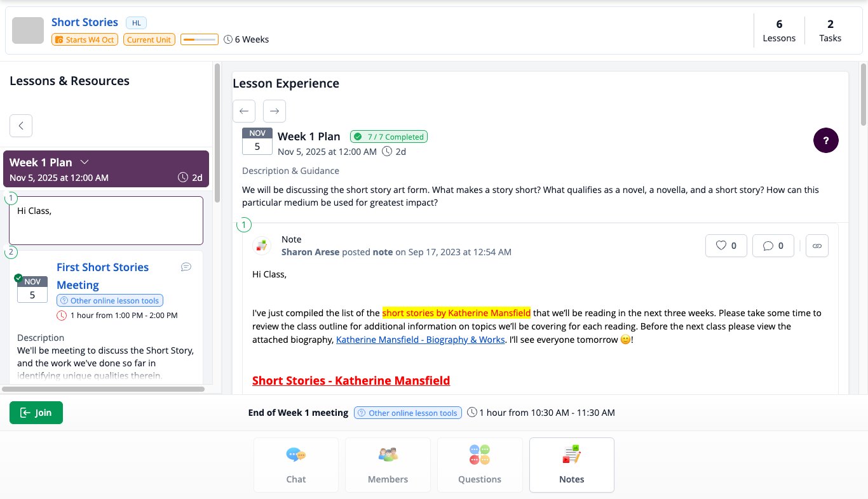
Task: Copy the note's link with the chain icon
Action: pyautogui.click(x=817, y=246)
